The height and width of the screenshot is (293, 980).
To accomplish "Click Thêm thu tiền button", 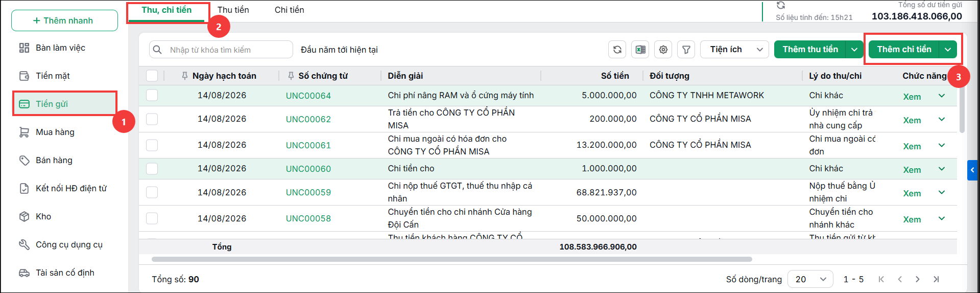I will [810, 50].
